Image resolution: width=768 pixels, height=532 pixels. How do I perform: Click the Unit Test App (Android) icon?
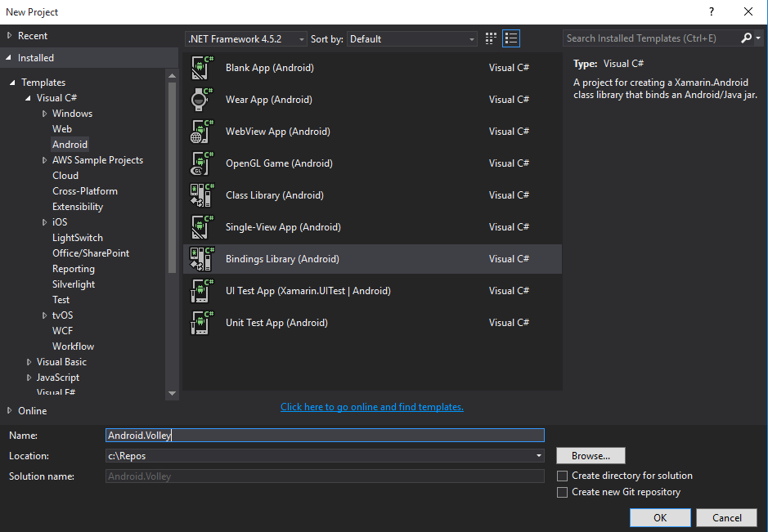tap(202, 322)
